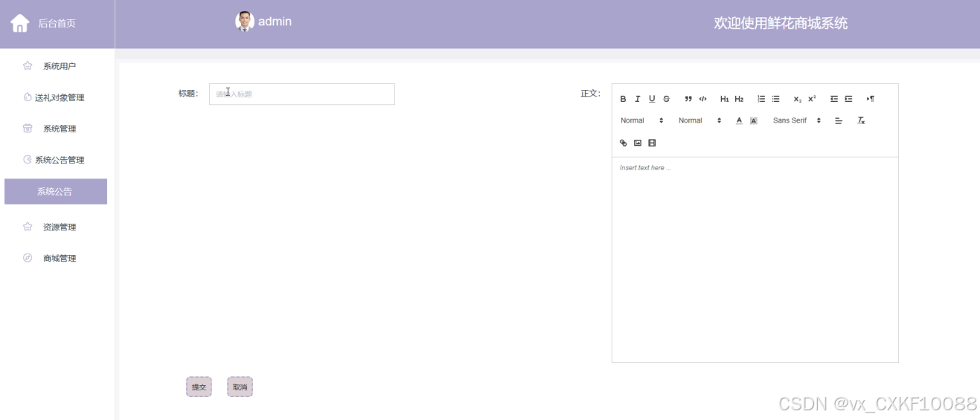Apply Heading 1 style
The height and width of the screenshot is (420, 980).
pyautogui.click(x=725, y=99)
